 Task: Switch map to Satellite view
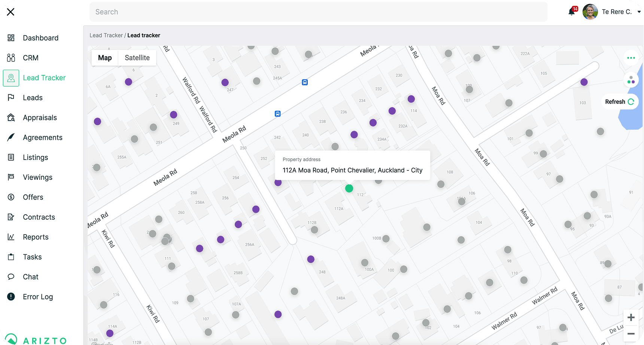pos(137,58)
